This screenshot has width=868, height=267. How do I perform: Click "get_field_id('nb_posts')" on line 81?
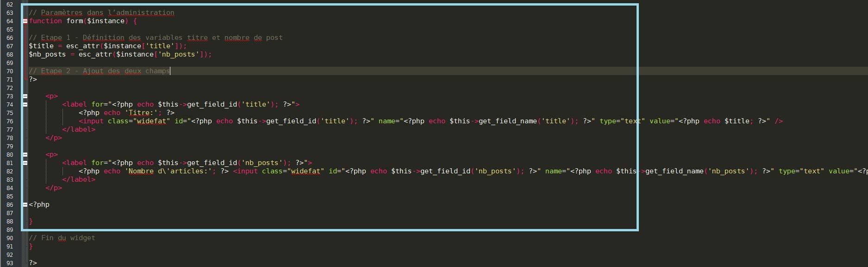point(237,163)
